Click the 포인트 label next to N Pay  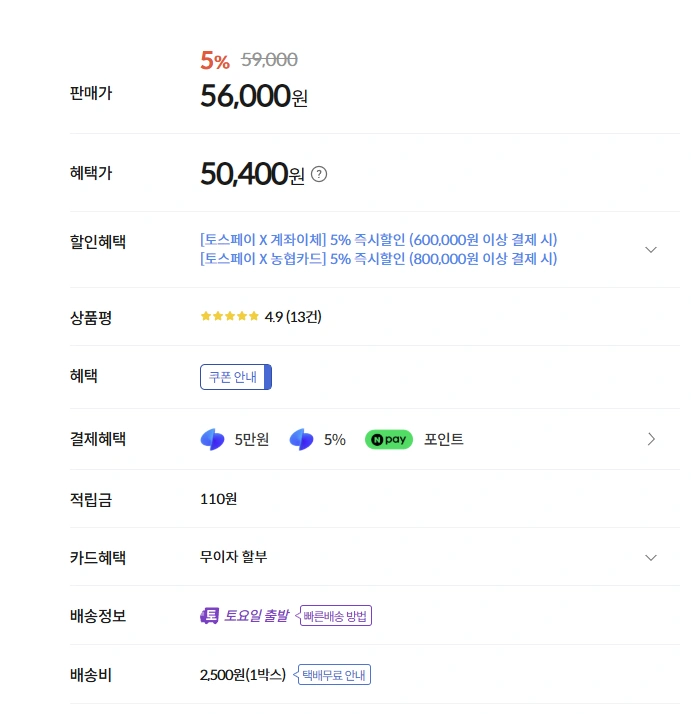pos(444,439)
